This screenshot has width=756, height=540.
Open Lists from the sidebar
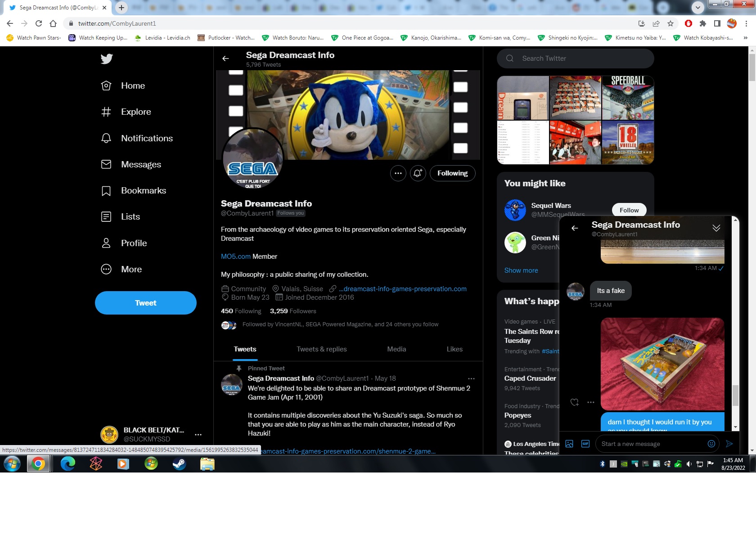click(121, 216)
